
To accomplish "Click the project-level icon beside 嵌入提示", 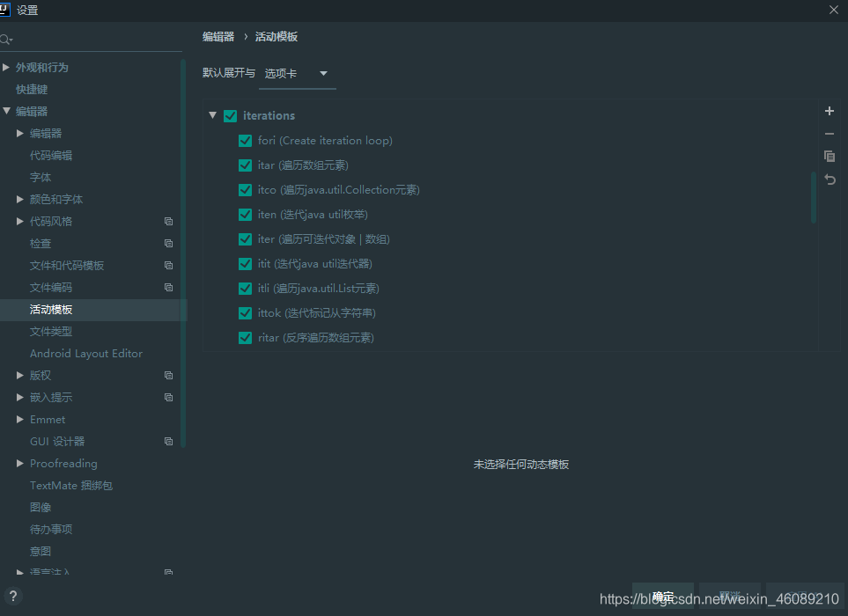I will (169, 398).
